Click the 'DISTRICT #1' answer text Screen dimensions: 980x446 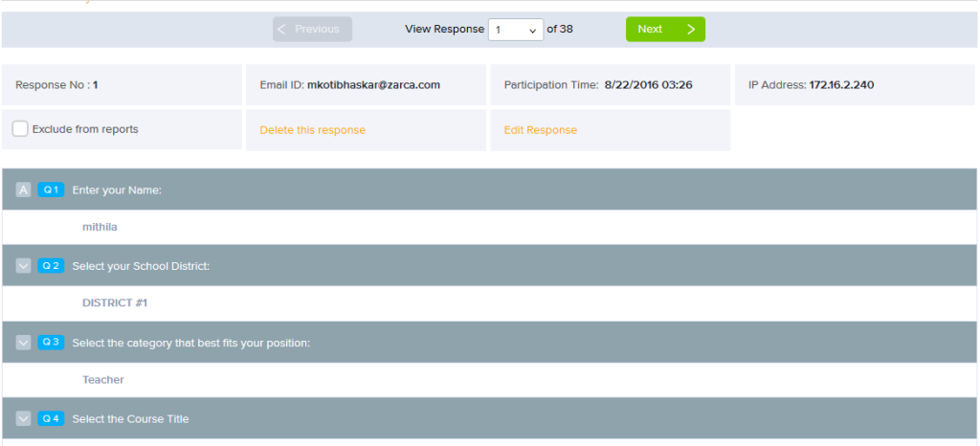pos(115,303)
